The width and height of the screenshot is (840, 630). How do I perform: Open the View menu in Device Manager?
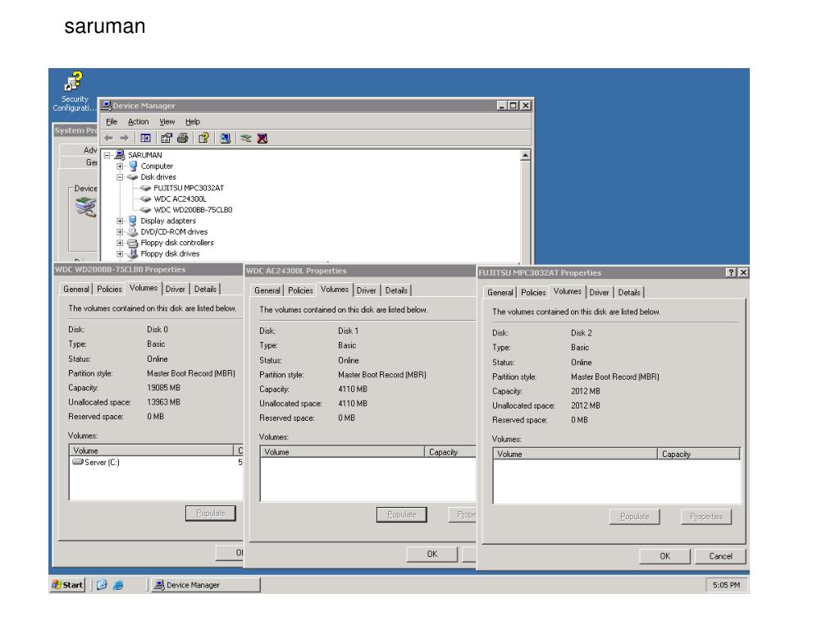pos(167,121)
